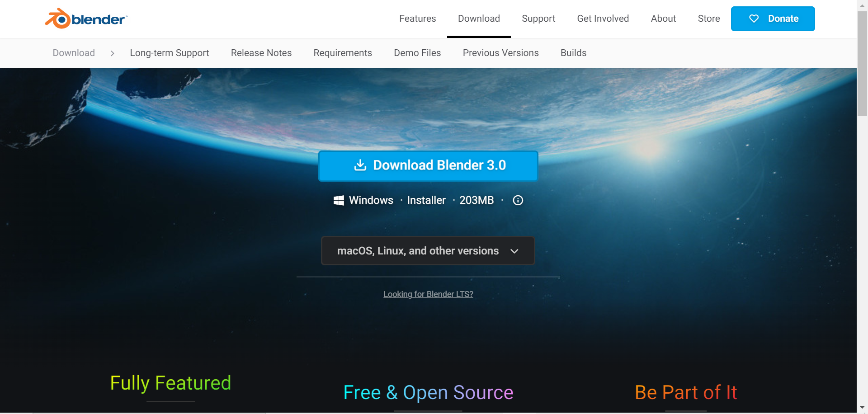Open the Support menu
868x414 pixels.
click(x=538, y=19)
